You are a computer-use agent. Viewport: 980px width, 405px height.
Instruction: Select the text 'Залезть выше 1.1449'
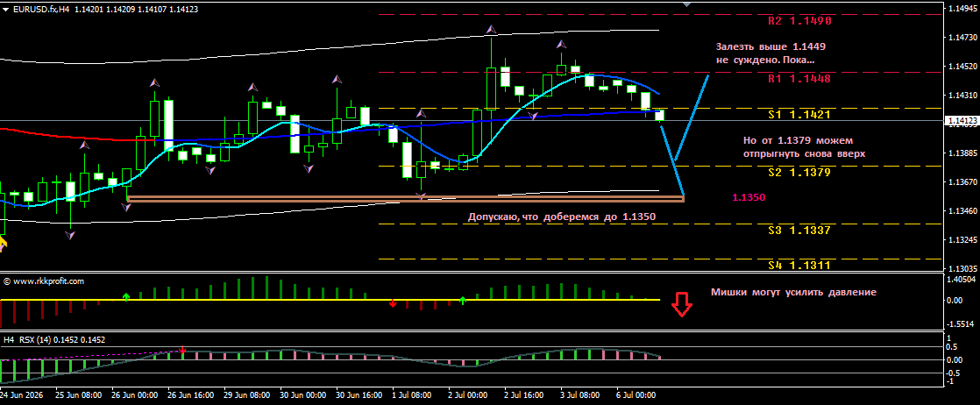tap(771, 46)
